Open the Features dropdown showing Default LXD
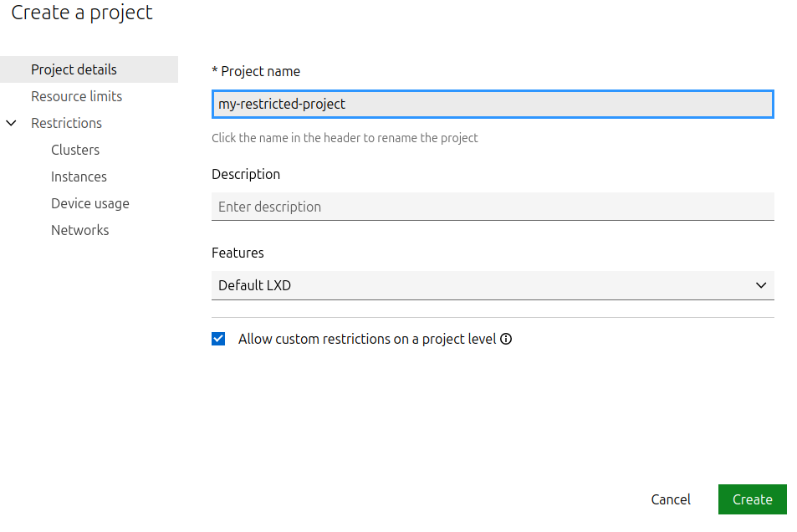797x532 pixels. [492, 285]
